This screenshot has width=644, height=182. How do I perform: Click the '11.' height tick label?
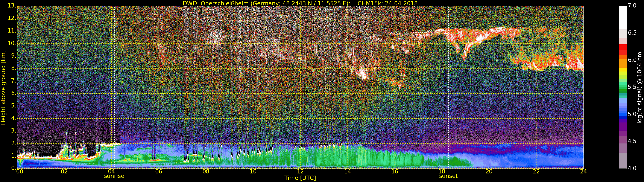[x=12, y=31]
